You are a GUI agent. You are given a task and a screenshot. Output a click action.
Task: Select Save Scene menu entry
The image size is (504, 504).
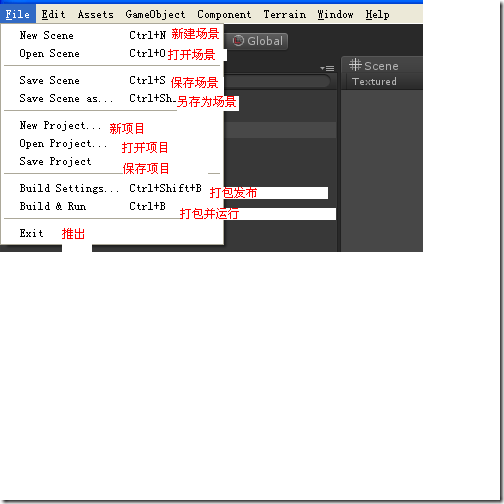point(112,80)
